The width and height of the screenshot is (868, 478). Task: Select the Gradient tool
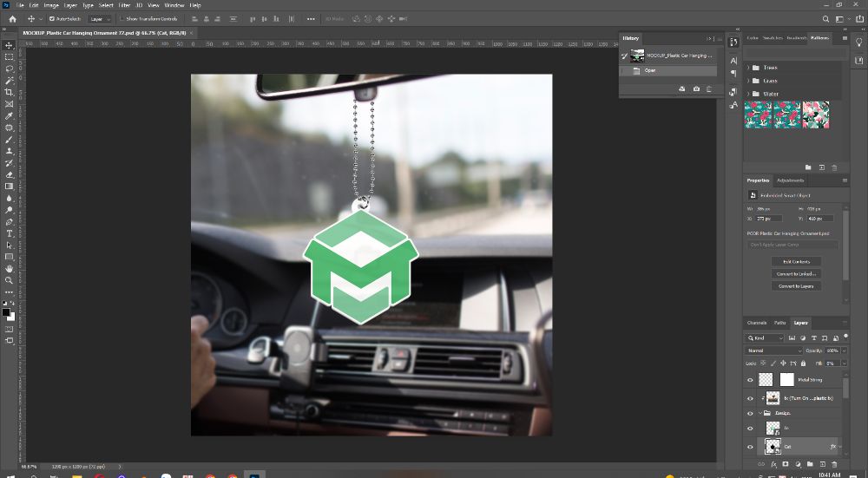coord(9,187)
